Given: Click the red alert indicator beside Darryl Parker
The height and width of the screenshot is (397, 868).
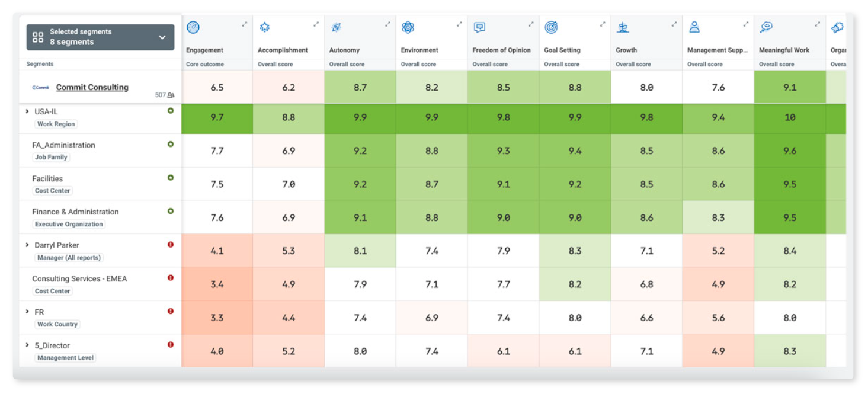Looking at the screenshot, I should pyautogui.click(x=169, y=244).
